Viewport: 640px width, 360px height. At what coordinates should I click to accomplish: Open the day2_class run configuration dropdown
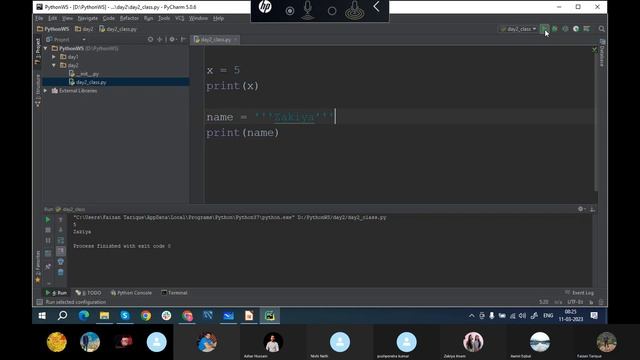click(x=518, y=29)
